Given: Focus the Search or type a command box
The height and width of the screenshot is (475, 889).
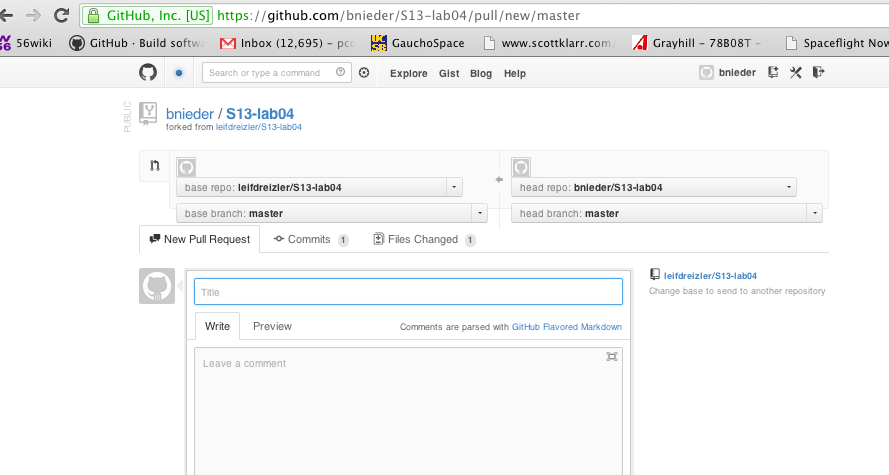Looking at the screenshot, I should [277, 73].
